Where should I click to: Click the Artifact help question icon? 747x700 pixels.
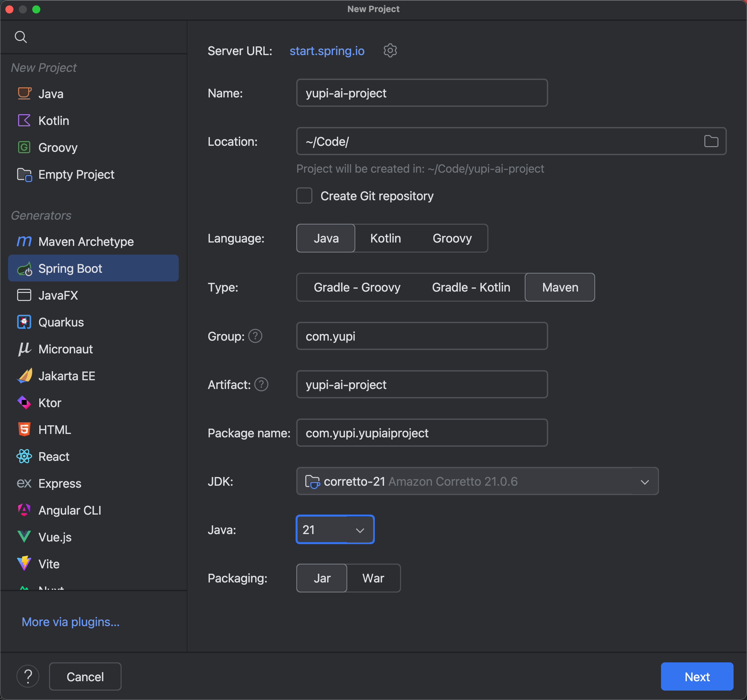[261, 384]
